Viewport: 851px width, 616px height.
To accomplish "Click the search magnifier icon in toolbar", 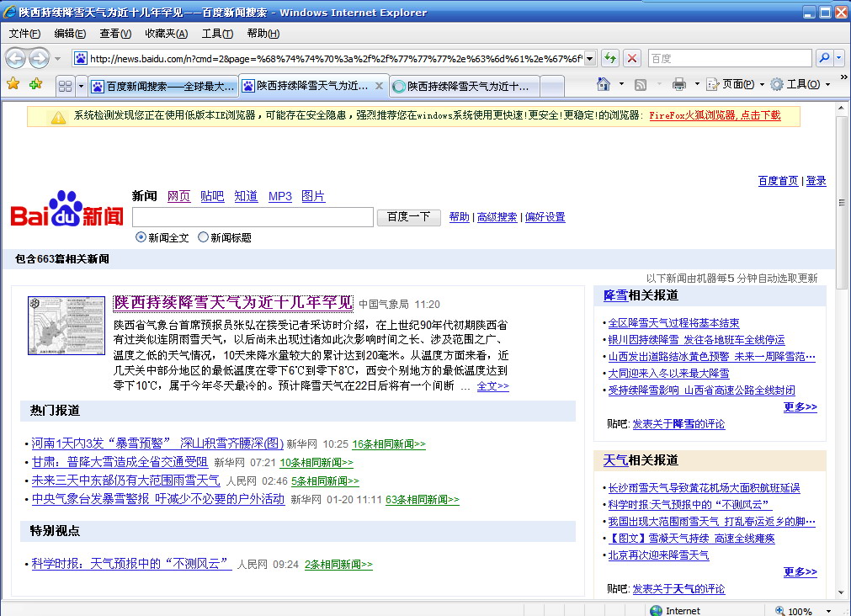I will pos(824,57).
